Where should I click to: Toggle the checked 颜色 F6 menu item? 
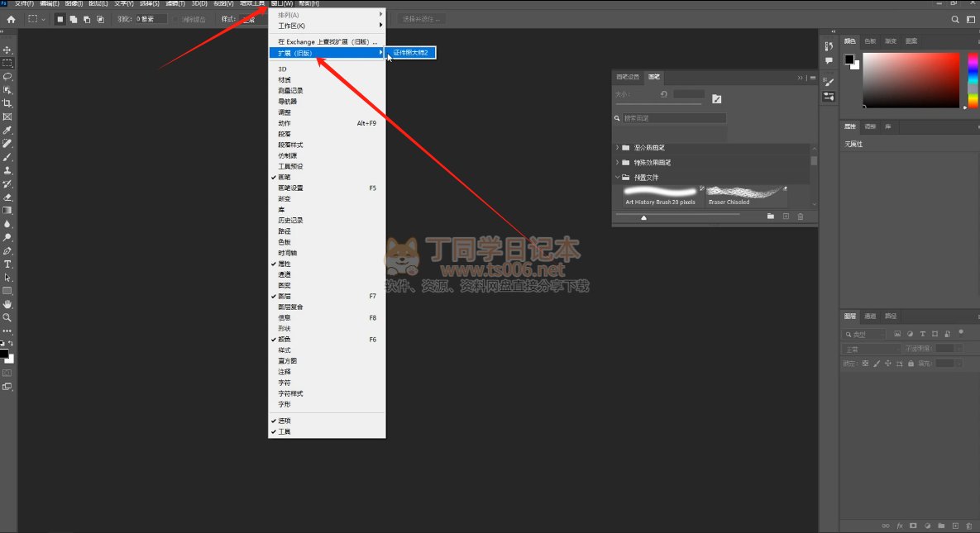tap(327, 340)
